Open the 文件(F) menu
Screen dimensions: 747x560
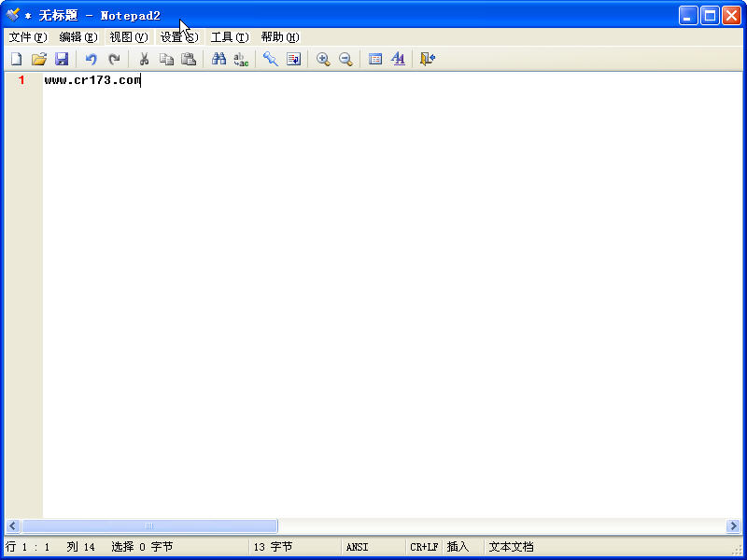pyautogui.click(x=28, y=37)
